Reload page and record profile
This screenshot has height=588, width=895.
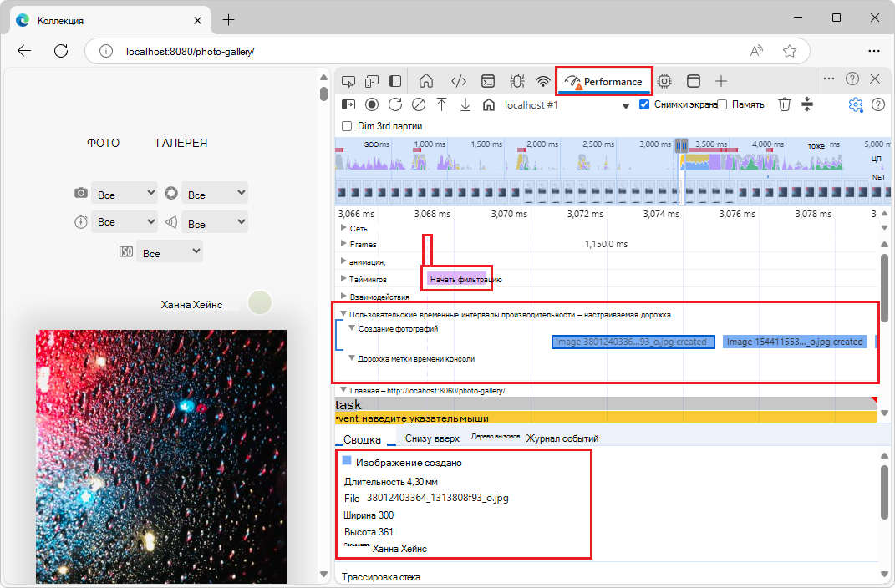pyautogui.click(x=395, y=104)
